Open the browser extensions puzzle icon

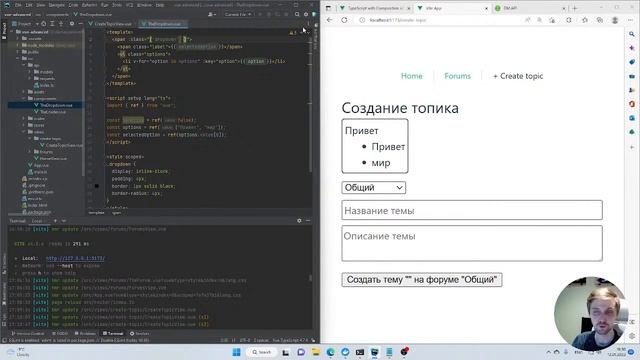coord(569,20)
